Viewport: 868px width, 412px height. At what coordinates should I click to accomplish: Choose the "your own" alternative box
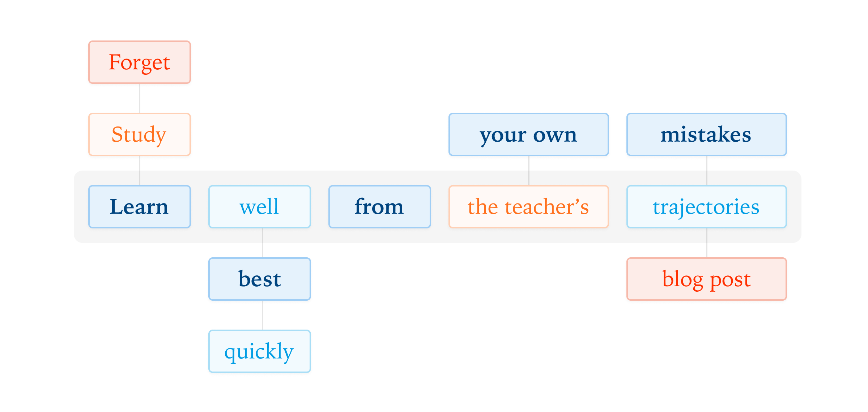click(x=529, y=134)
